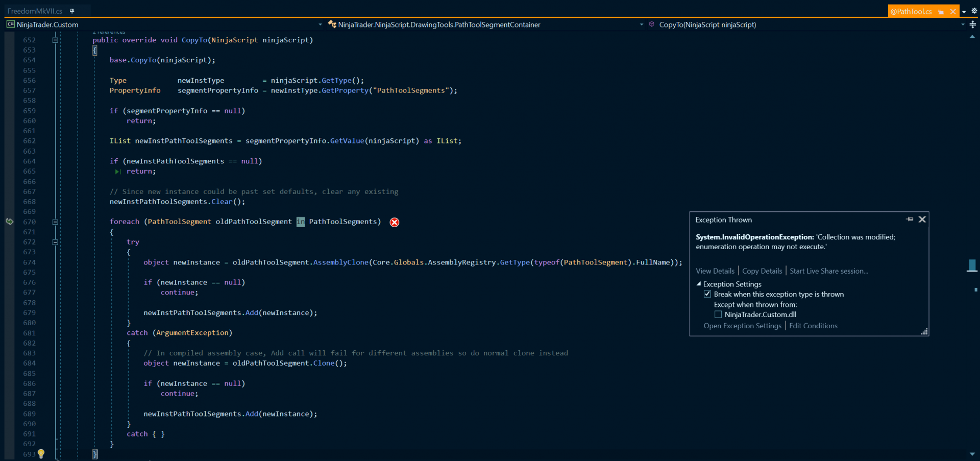Click the step marker on line 665
The image size is (980, 461).
(118, 172)
